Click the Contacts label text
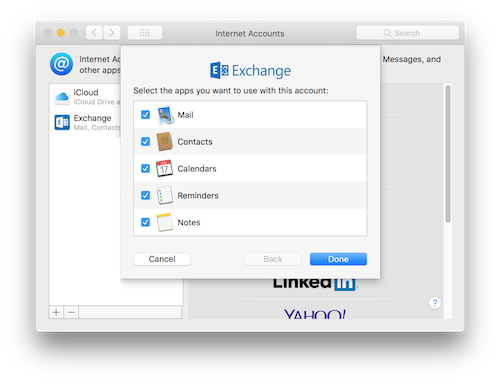Image resolution: width=500 pixels, height=383 pixels. [195, 142]
